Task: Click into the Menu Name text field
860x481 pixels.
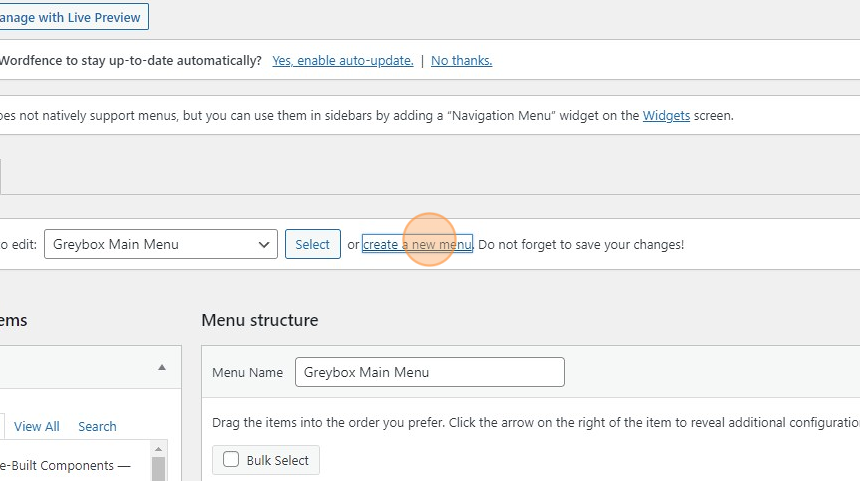Action: pyautogui.click(x=429, y=372)
